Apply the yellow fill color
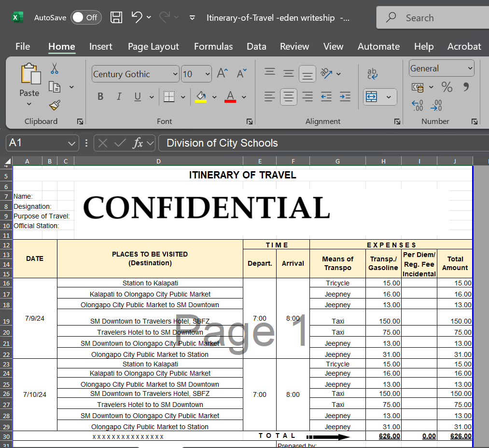489x448 pixels. click(201, 97)
